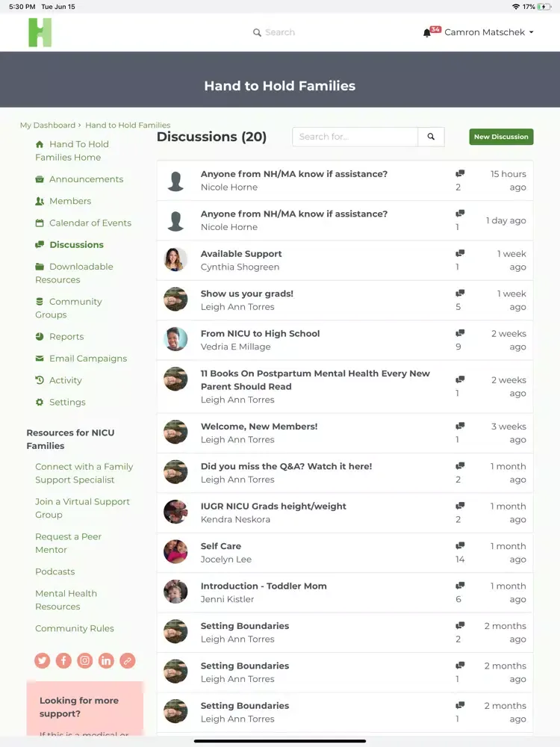Open Show us your grads! discussion
Screen dimensions: 560x747
[x=246, y=294]
